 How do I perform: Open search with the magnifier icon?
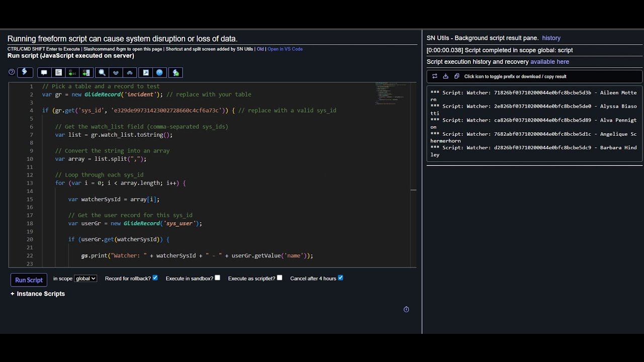(x=102, y=72)
